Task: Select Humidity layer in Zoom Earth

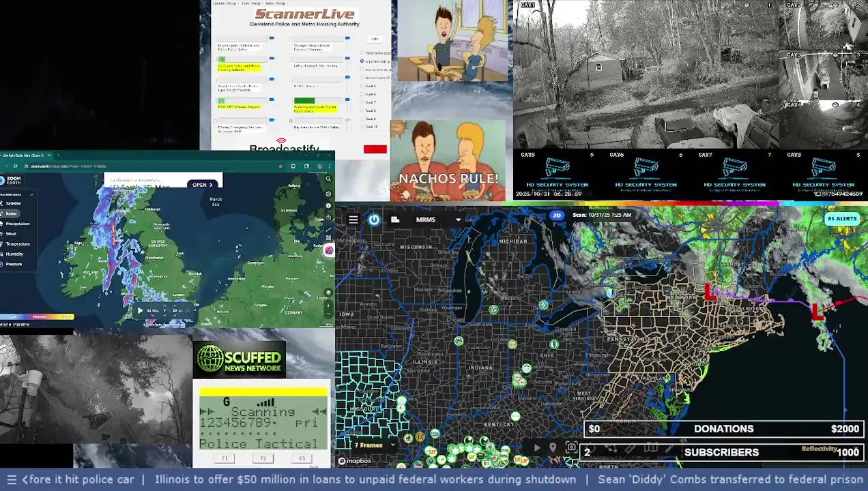Action: [x=13, y=254]
